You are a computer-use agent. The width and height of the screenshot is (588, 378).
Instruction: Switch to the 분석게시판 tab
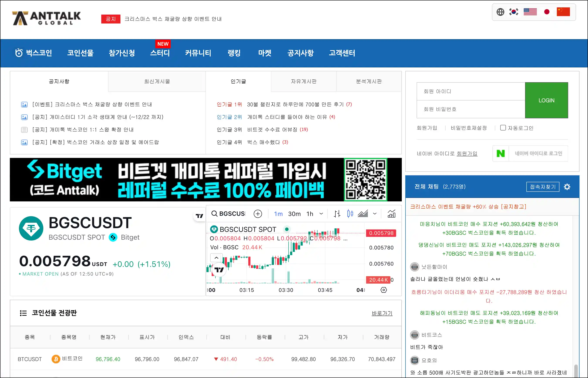369,82
